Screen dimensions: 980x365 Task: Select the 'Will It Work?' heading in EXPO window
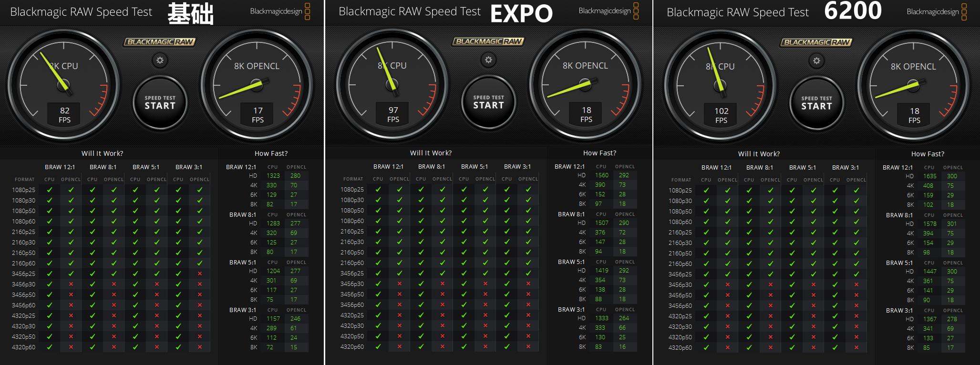click(x=431, y=153)
